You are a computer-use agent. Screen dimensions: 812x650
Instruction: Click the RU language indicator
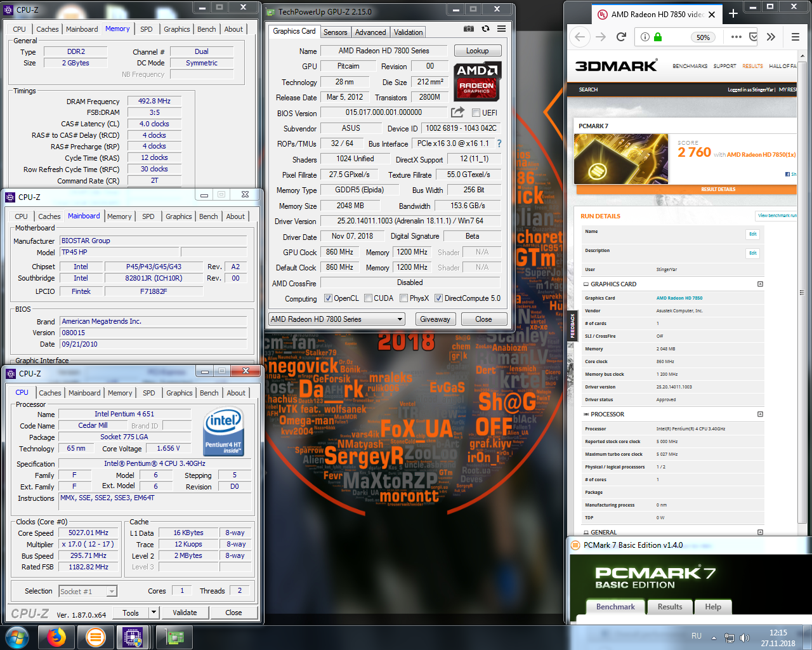click(x=697, y=635)
